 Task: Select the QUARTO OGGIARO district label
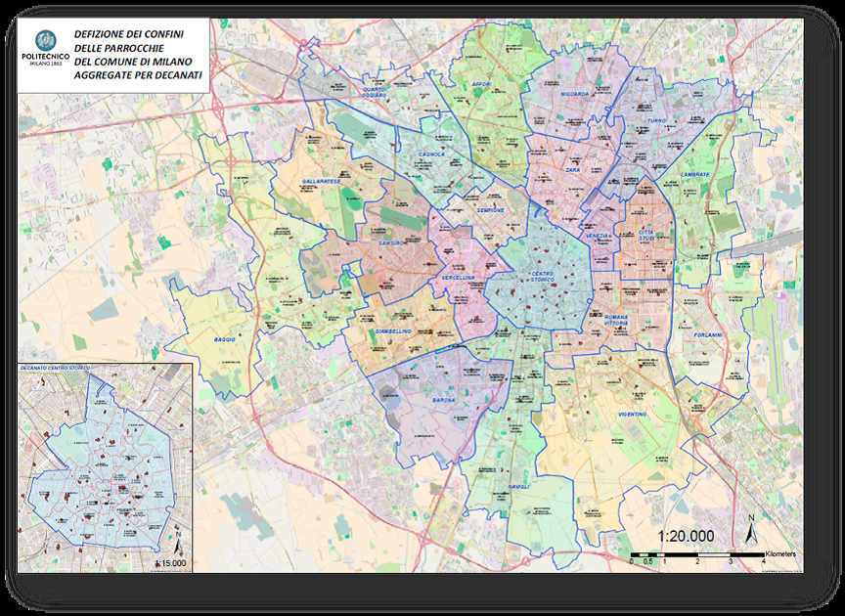[x=375, y=92]
